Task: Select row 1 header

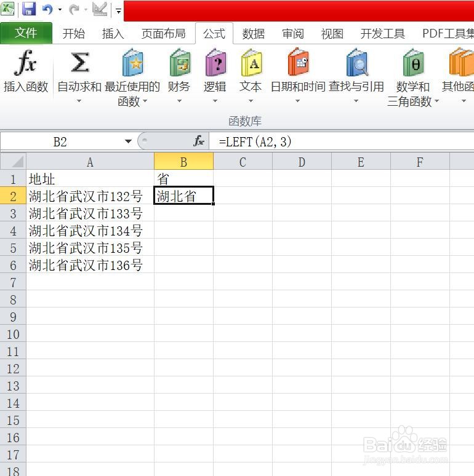Action: (x=13, y=179)
